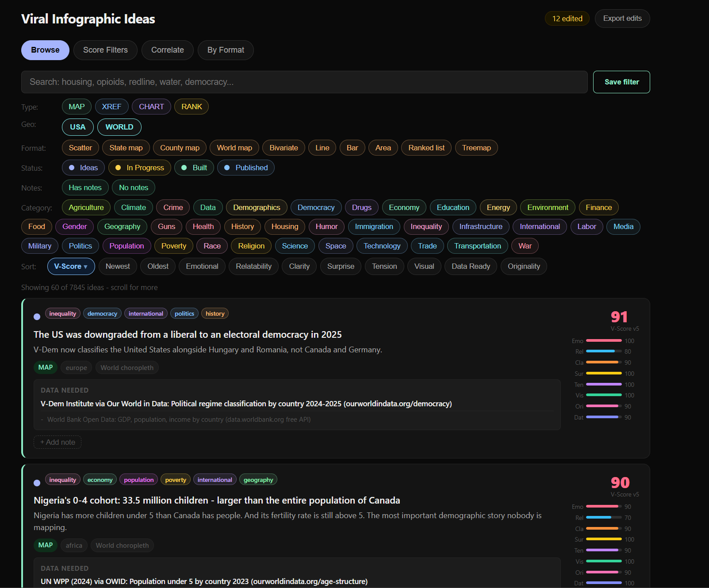
Task: Add a note to the democracy idea card
Action: click(57, 442)
